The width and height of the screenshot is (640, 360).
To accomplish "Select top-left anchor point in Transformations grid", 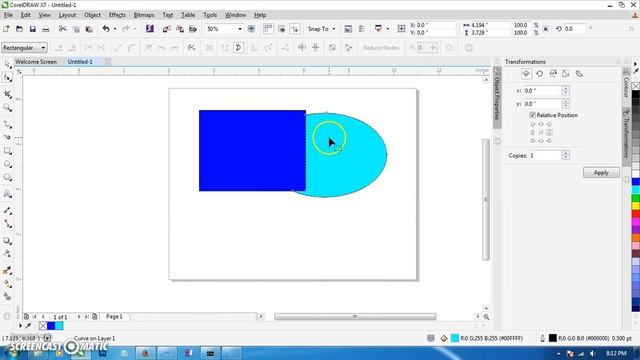I will coord(533,124).
